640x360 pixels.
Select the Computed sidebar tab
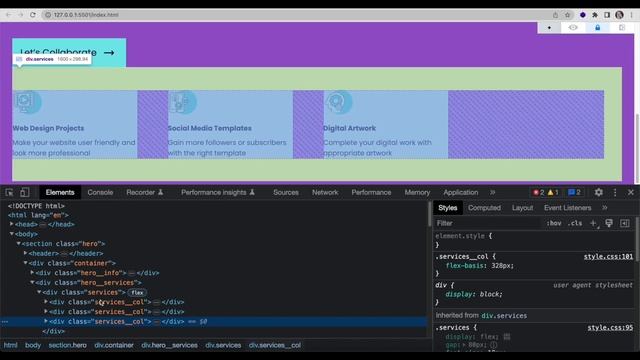pos(484,208)
